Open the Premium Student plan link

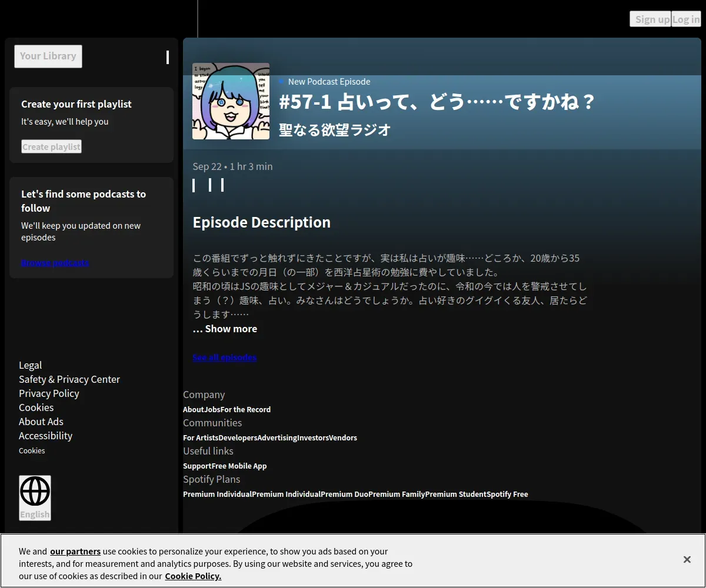[x=456, y=494]
